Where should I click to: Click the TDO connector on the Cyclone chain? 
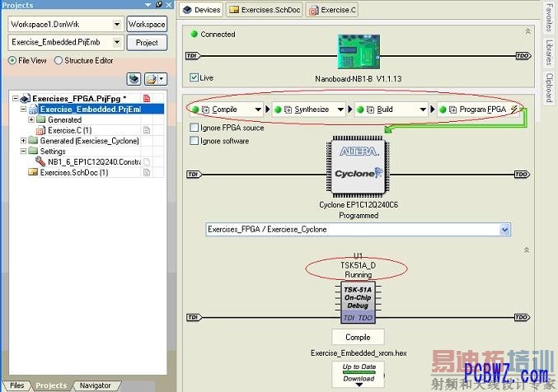click(x=522, y=175)
